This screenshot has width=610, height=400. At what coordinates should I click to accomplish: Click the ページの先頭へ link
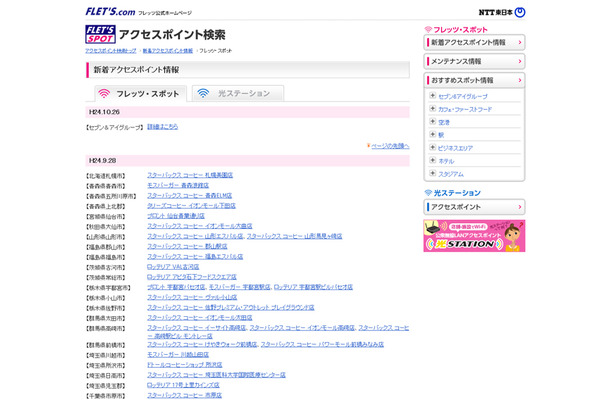390,146
